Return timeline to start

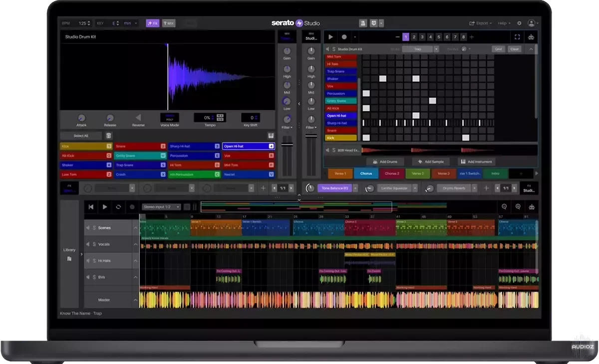point(91,207)
